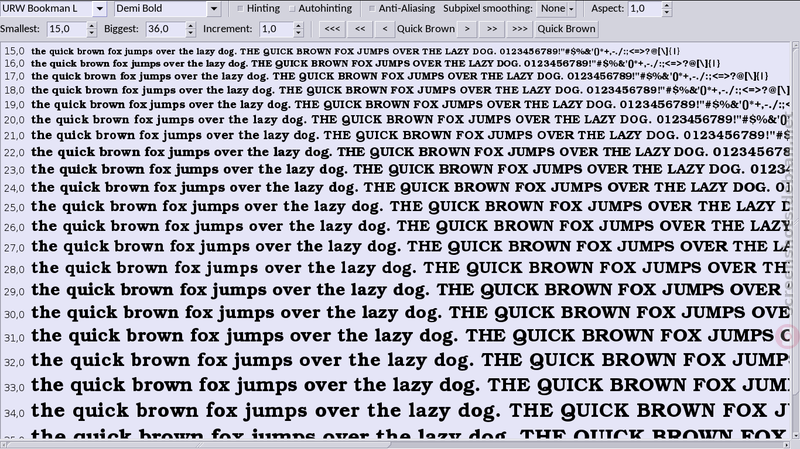
Task: Click the << navigation button
Action: (x=360, y=29)
